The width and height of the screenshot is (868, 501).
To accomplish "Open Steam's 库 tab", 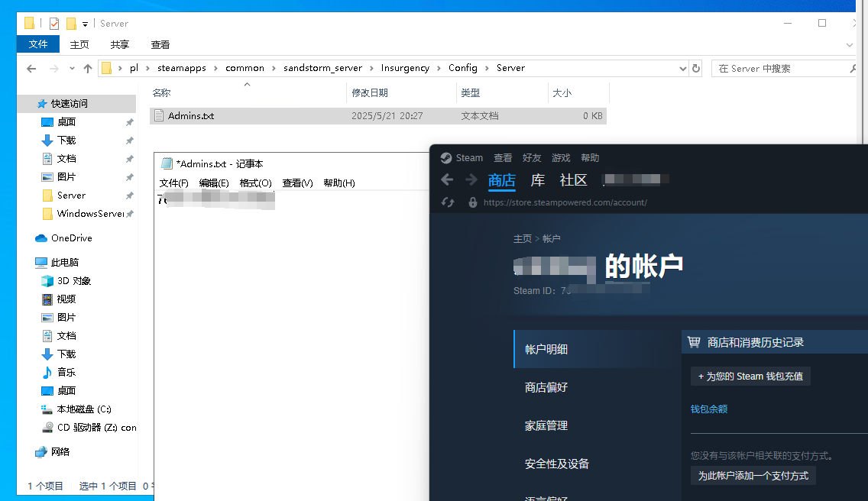I will point(537,180).
